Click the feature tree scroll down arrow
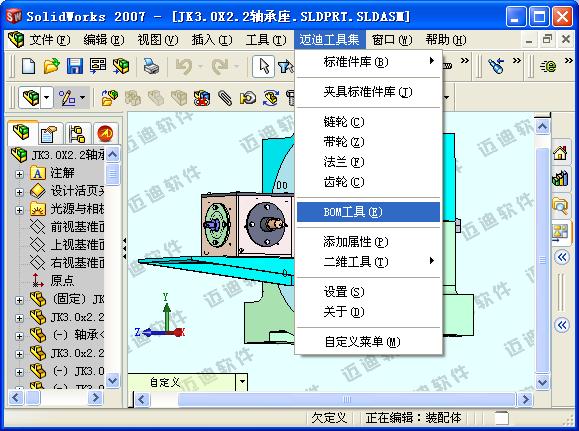Image resolution: width=579 pixels, height=431 pixels. 112,380
